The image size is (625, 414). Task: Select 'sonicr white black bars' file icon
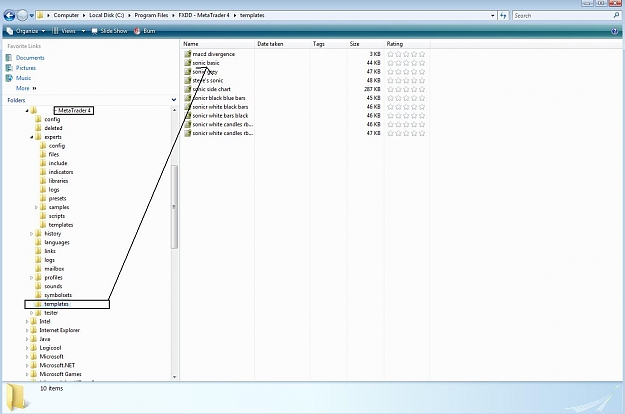point(187,107)
